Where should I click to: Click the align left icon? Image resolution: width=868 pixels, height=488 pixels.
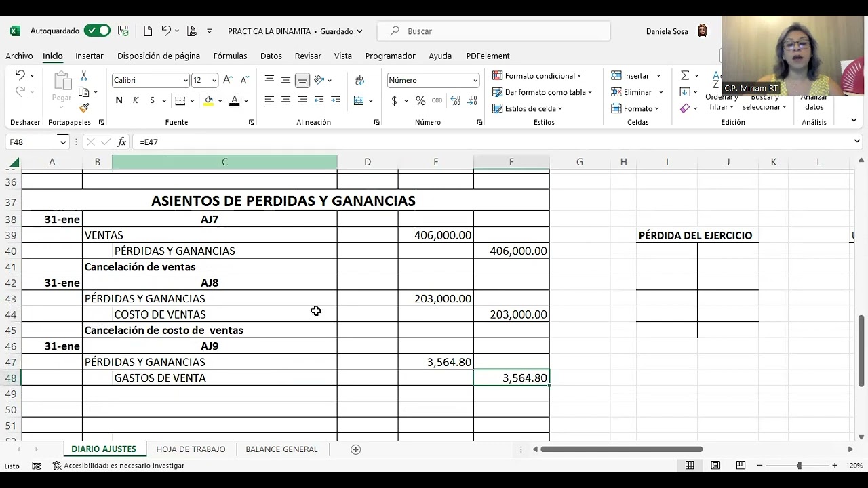tap(269, 100)
